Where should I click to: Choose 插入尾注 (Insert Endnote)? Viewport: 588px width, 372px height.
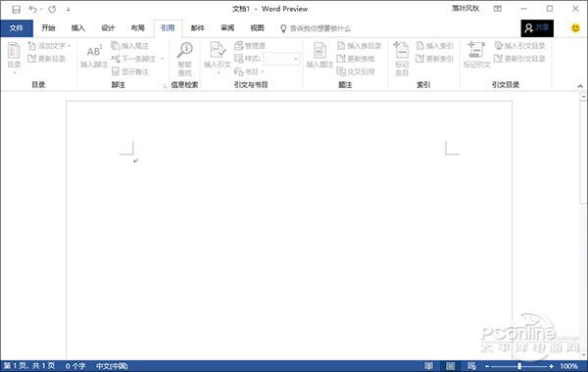coord(130,46)
